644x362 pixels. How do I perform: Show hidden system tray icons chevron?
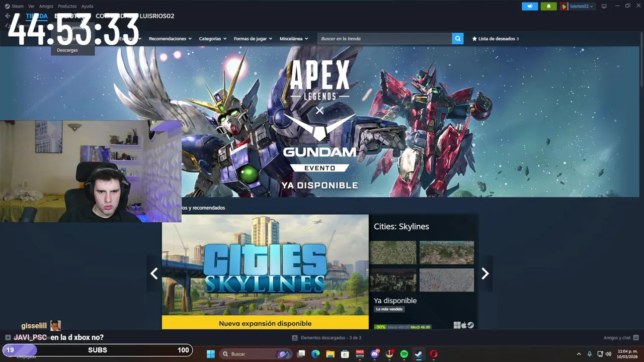pyautogui.click(x=579, y=354)
